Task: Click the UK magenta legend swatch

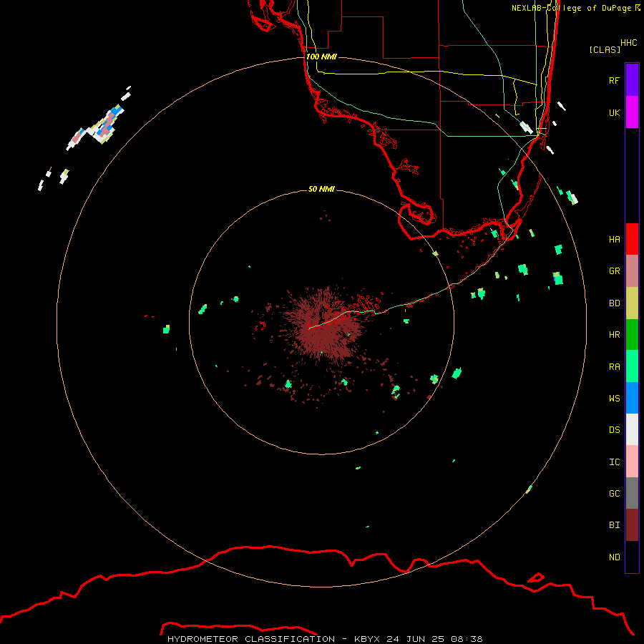Action: point(632,112)
